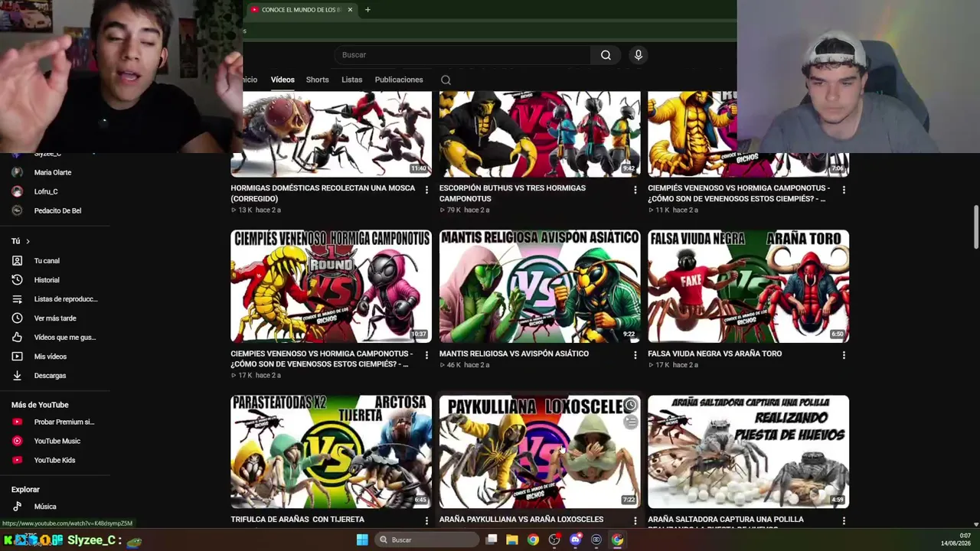Open the channel search magnifier icon
Viewport: 980px width, 551px height.
[446, 80]
